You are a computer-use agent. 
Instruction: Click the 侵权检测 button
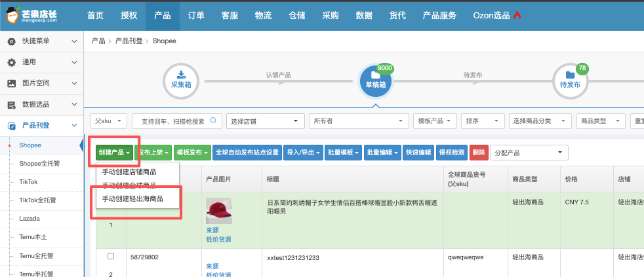(452, 153)
